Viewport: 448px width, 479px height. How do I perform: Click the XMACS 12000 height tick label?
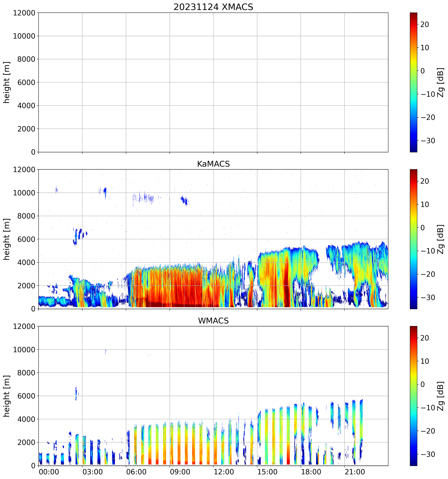point(24,13)
